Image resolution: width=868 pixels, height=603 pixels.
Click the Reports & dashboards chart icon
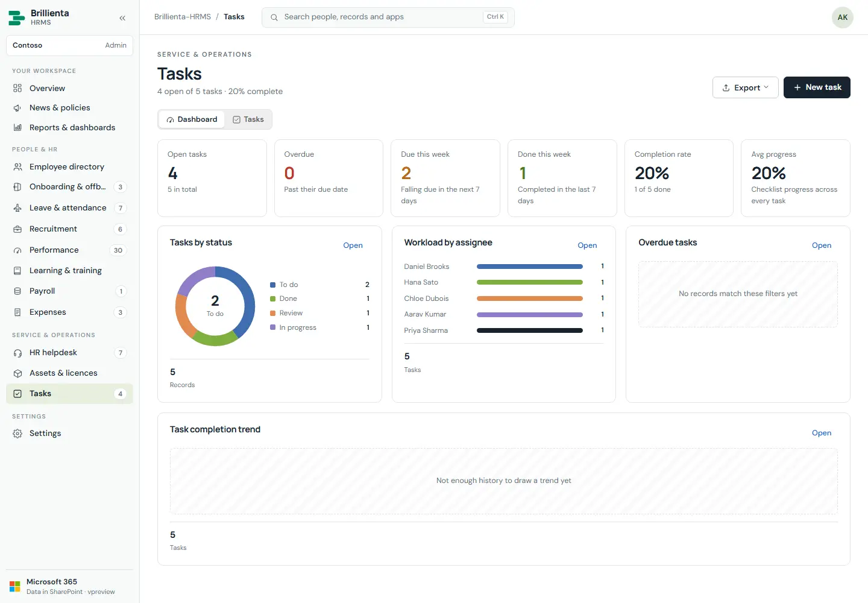point(17,128)
